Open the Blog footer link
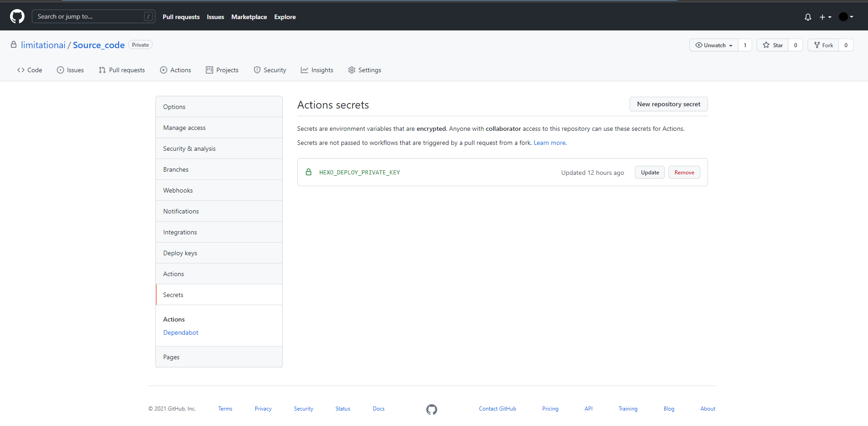 (x=668, y=409)
